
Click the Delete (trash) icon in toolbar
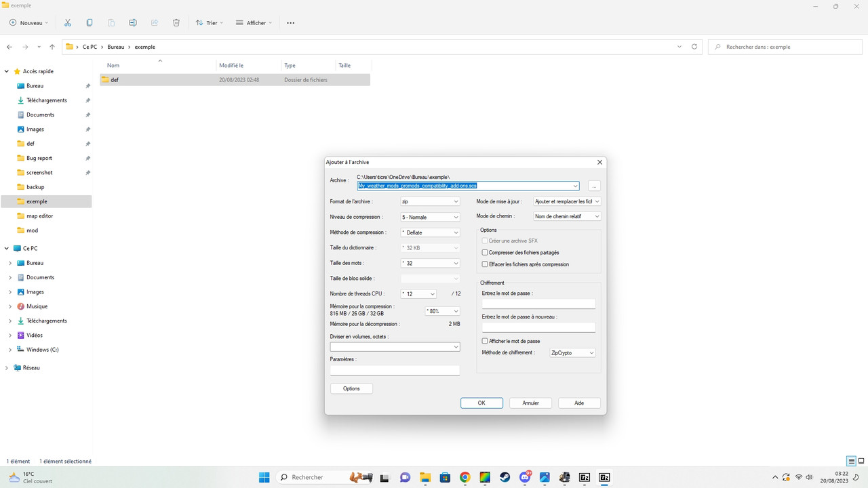(x=176, y=22)
